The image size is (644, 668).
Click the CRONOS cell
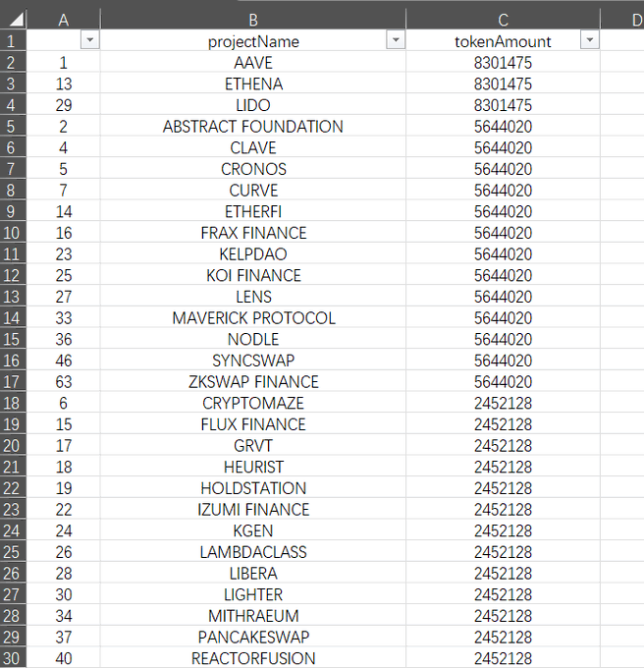tap(253, 169)
